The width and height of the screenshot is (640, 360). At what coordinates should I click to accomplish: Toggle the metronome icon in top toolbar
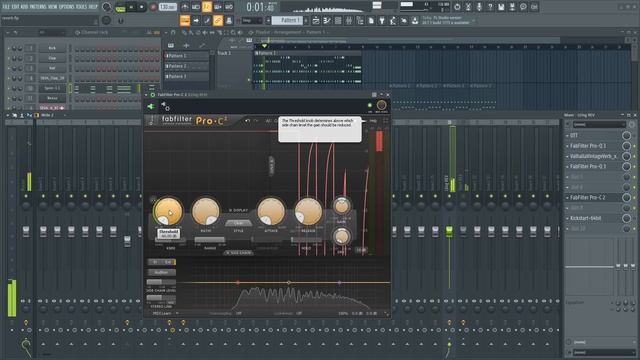click(x=185, y=7)
